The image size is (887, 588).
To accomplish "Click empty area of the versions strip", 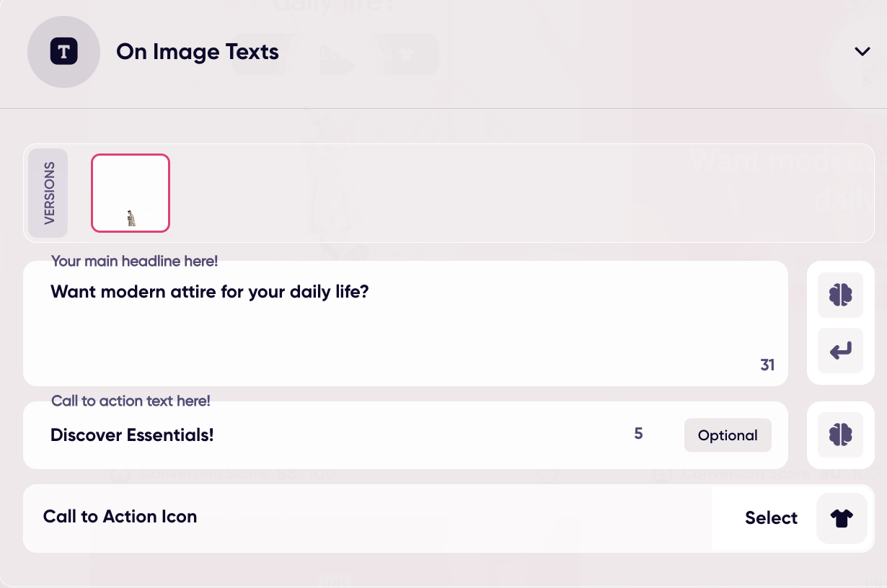I will 505,193.
